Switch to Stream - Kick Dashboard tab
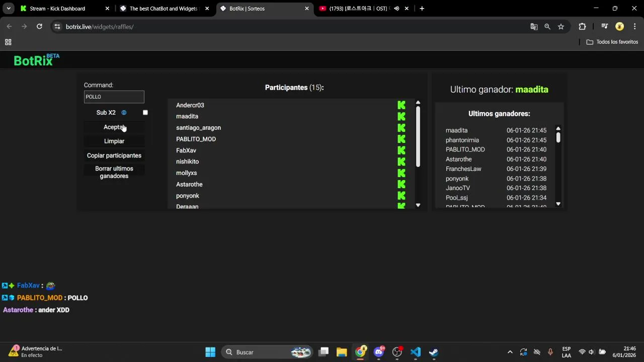 65,9
